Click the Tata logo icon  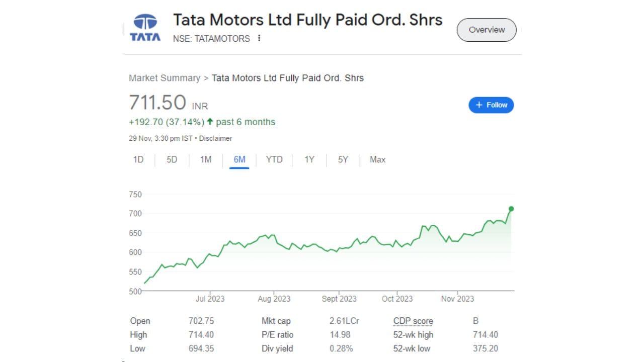(x=145, y=28)
